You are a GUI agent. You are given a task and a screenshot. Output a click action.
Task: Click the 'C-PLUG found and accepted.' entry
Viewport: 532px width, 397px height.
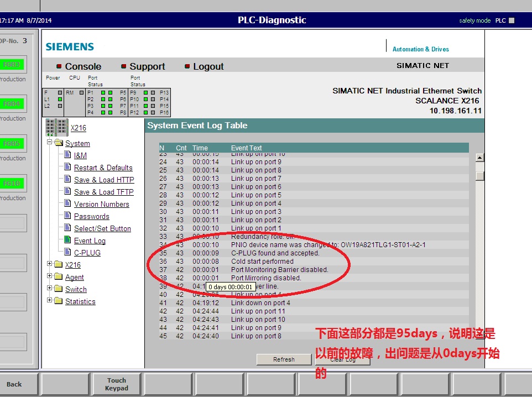[x=275, y=253]
